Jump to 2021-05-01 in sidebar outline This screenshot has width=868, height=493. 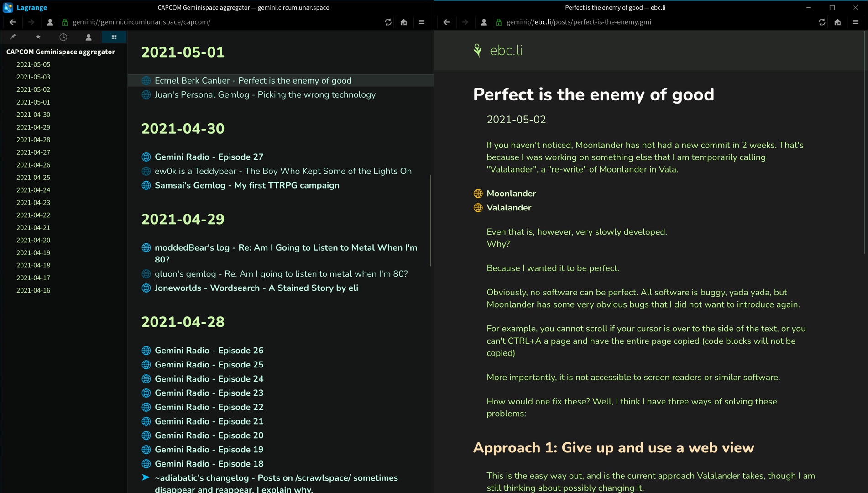tap(33, 102)
